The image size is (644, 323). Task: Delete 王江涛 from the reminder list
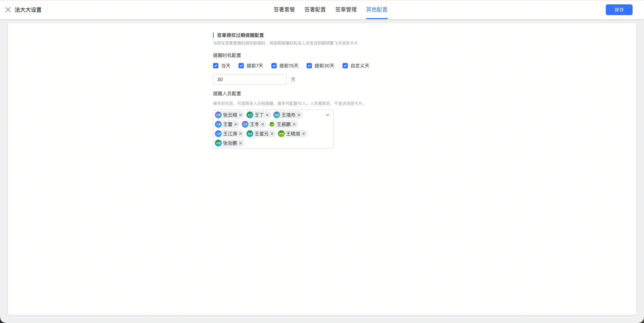tap(240, 134)
